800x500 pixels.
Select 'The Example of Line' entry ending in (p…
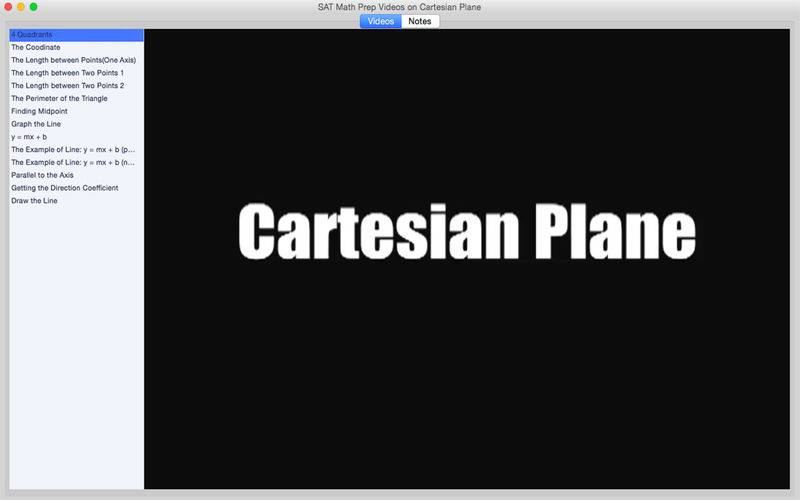tap(73, 149)
